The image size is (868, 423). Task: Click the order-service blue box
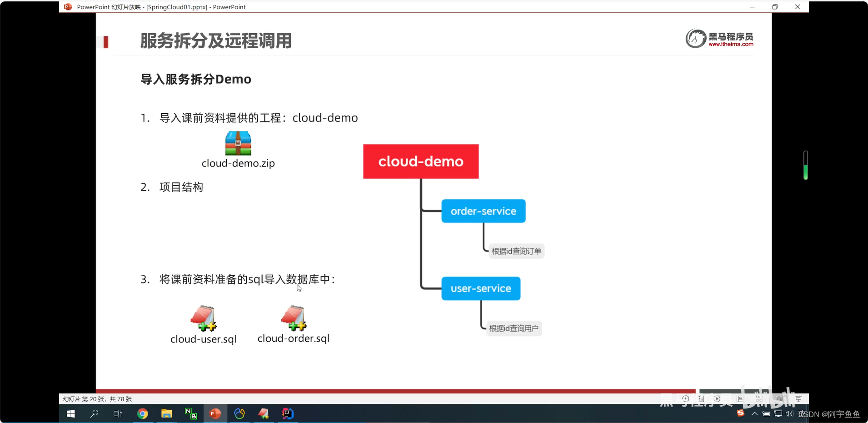coord(484,211)
